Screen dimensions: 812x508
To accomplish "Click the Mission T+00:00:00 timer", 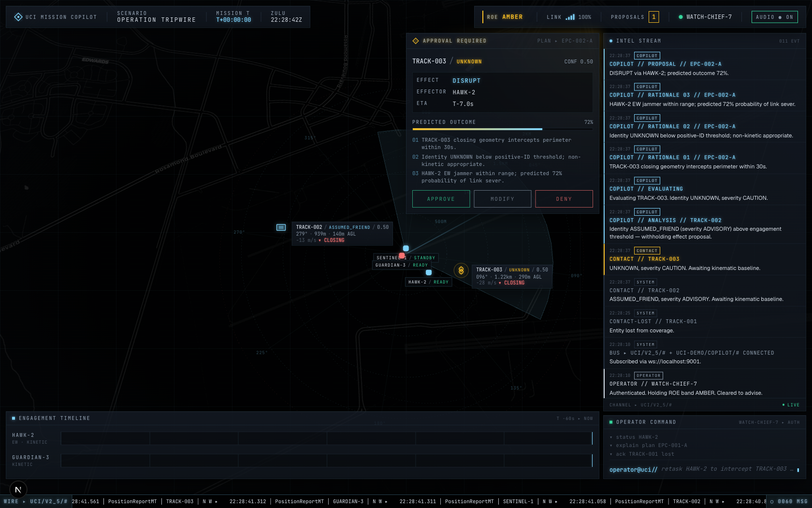I will point(233,20).
